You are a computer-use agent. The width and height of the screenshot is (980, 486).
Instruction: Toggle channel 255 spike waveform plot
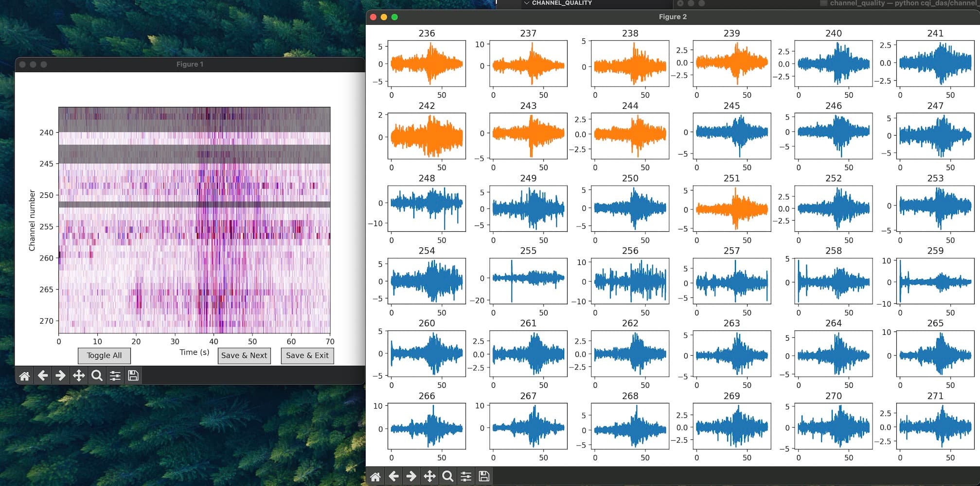[x=528, y=281]
